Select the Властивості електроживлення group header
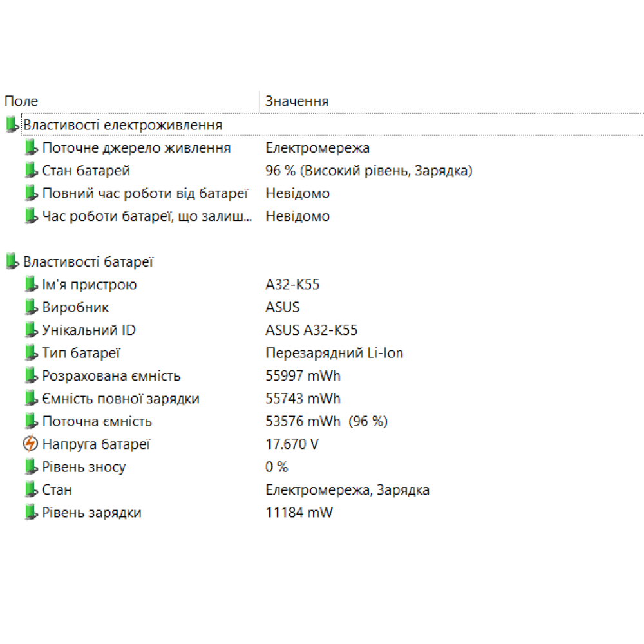 [x=122, y=125]
